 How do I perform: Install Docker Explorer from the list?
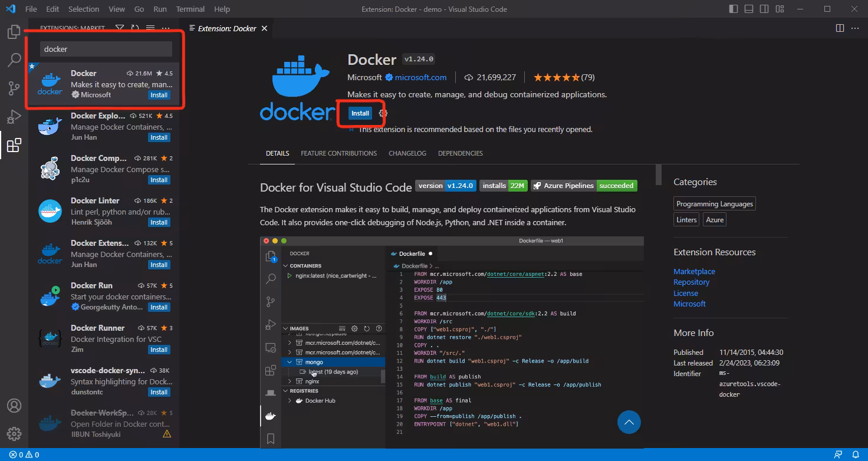click(159, 137)
